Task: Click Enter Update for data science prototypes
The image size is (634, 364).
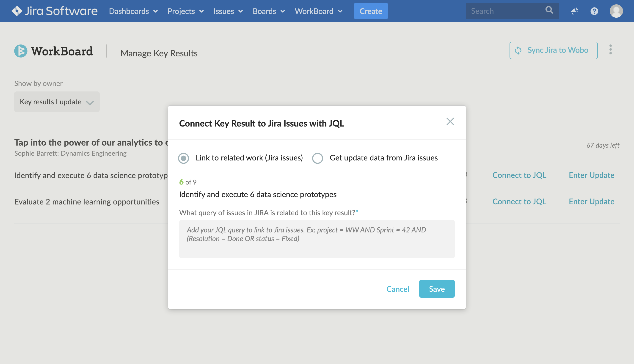Action: coord(592,175)
